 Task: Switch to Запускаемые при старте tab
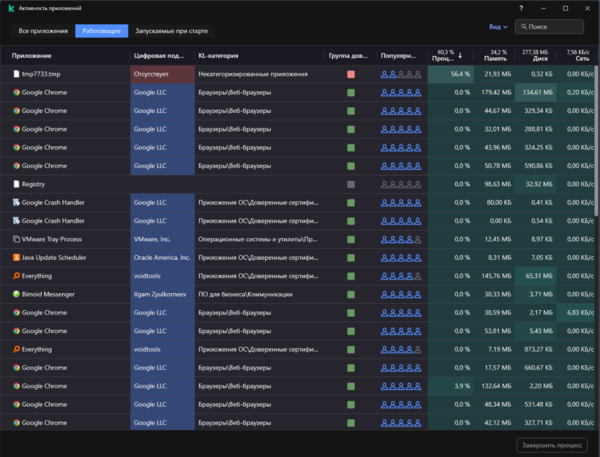(x=170, y=31)
